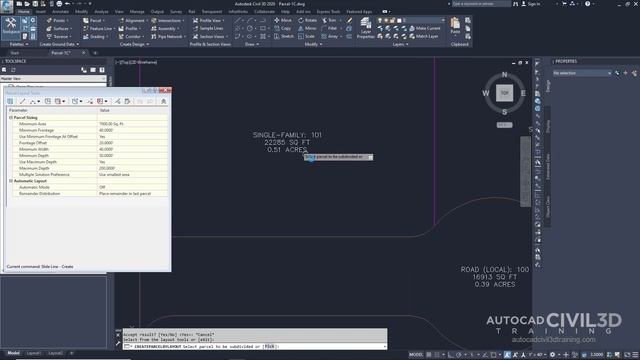Toggle Use Minimum Frontage At Offset value
Screen dimensions: 640x360
click(133, 137)
